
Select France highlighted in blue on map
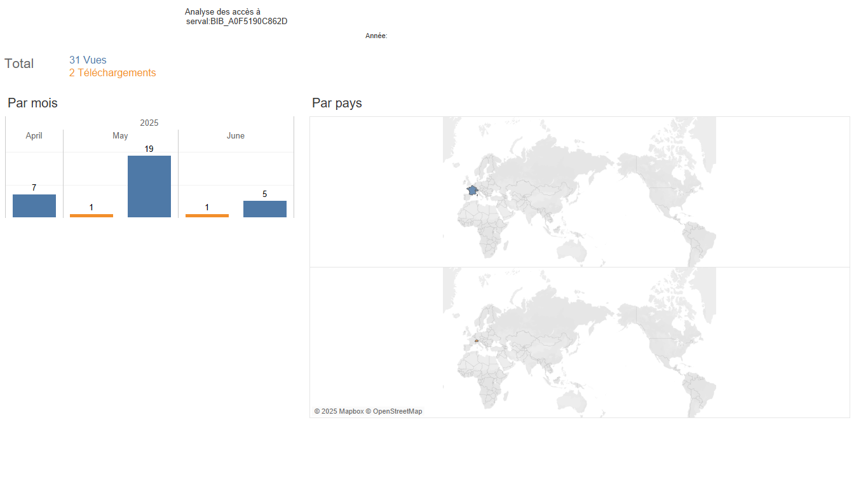(x=472, y=190)
